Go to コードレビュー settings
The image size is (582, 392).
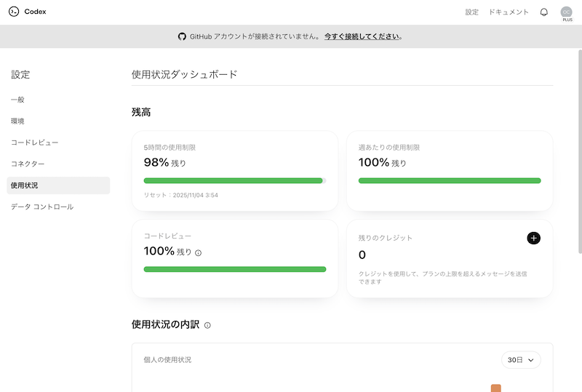(x=34, y=143)
